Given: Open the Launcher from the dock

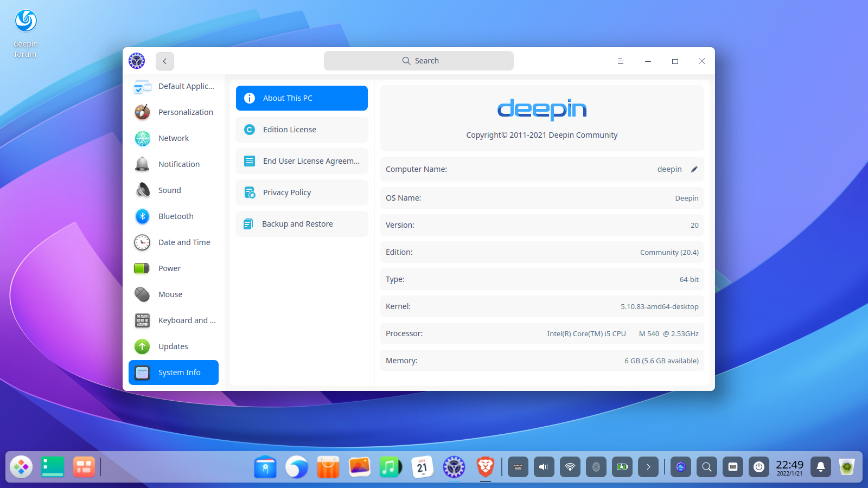Looking at the screenshot, I should (x=21, y=466).
